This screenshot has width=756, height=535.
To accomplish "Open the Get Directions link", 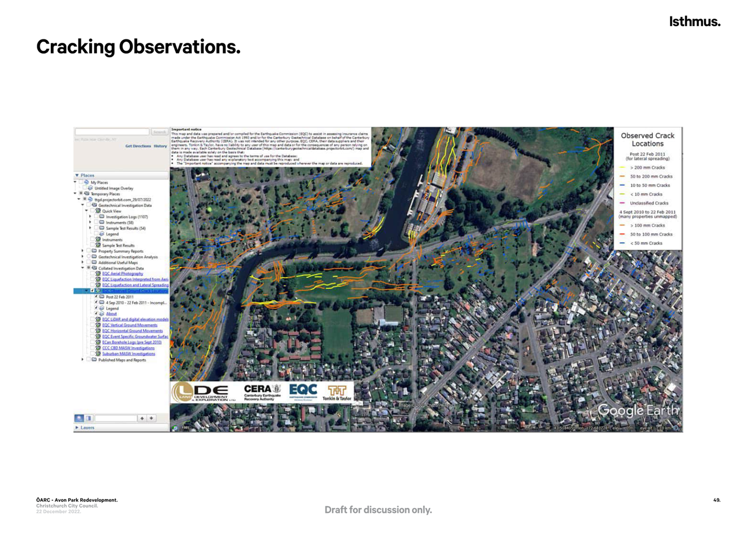I will pyautogui.click(x=138, y=146).
